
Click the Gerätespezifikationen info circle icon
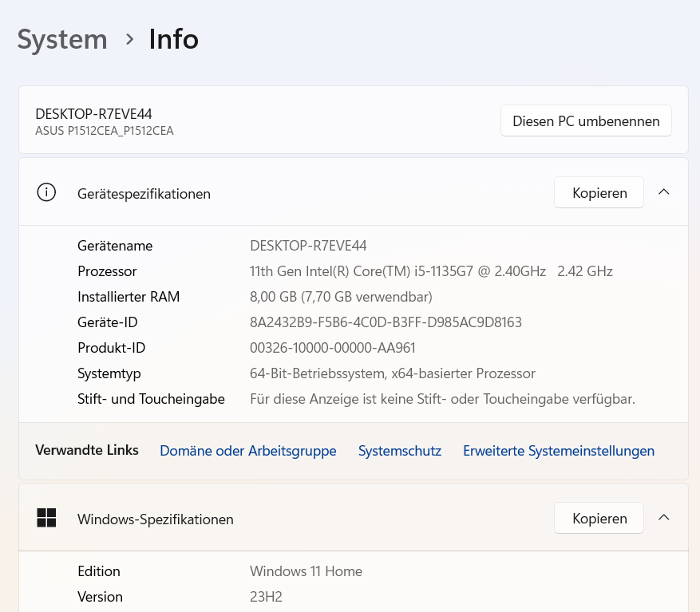pyautogui.click(x=46, y=192)
